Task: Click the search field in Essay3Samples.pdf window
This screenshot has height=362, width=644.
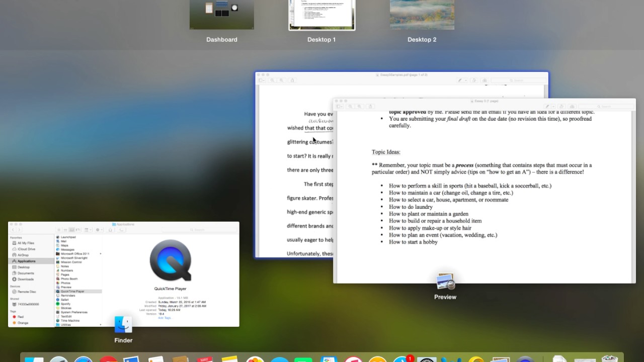Action: [519, 80]
